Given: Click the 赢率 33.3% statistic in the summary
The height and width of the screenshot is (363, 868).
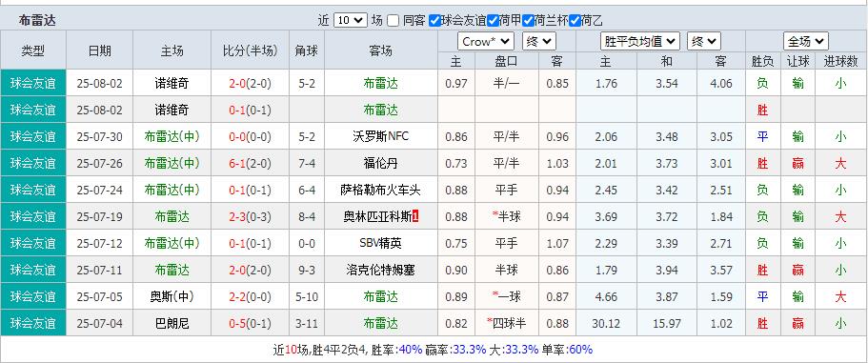Looking at the screenshot, I should [455, 350].
